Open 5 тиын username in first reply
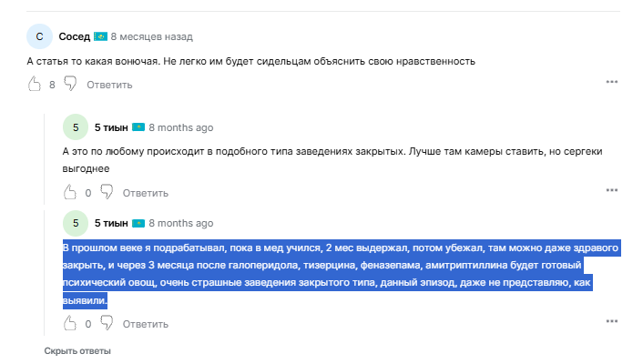The image size is (643, 364). coord(111,127)
